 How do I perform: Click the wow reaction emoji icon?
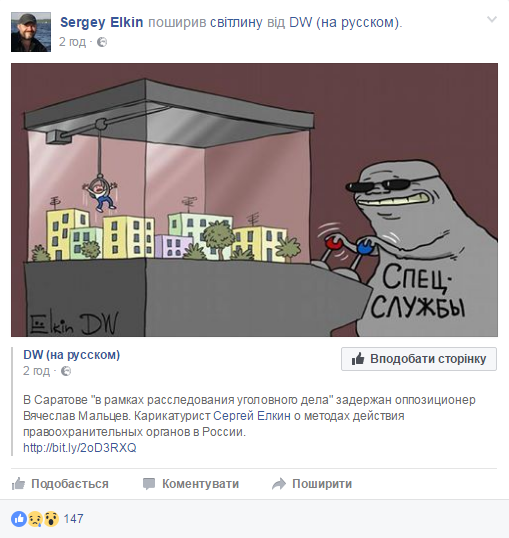(51, 519)
